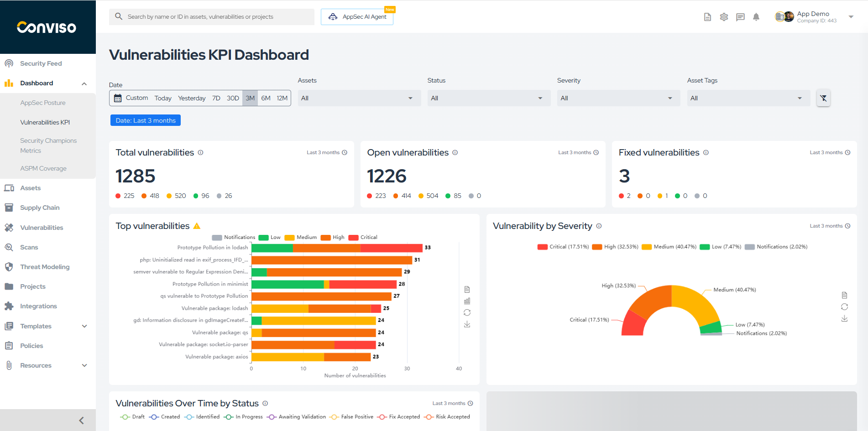The width and height of the screenshot is (868, 431).
Task: Click the search assets input field
Action: (x=211, y=16)
